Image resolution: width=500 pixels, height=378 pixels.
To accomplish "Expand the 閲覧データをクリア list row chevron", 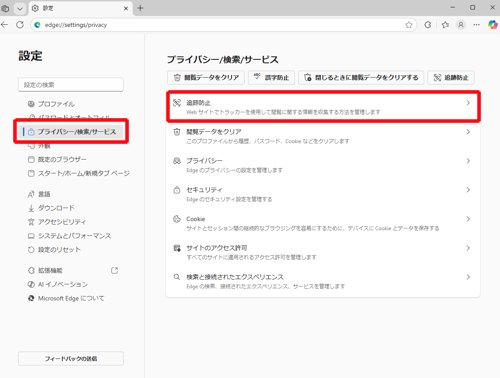I will tap(468, 132).
